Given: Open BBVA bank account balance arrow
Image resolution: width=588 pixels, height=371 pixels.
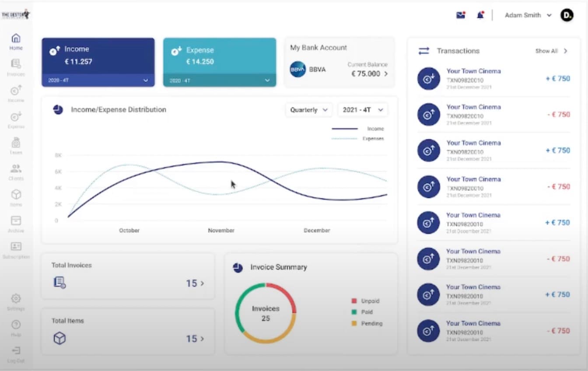Looking at the screenshot, I should pyautogui.click(x=386, y=74).
